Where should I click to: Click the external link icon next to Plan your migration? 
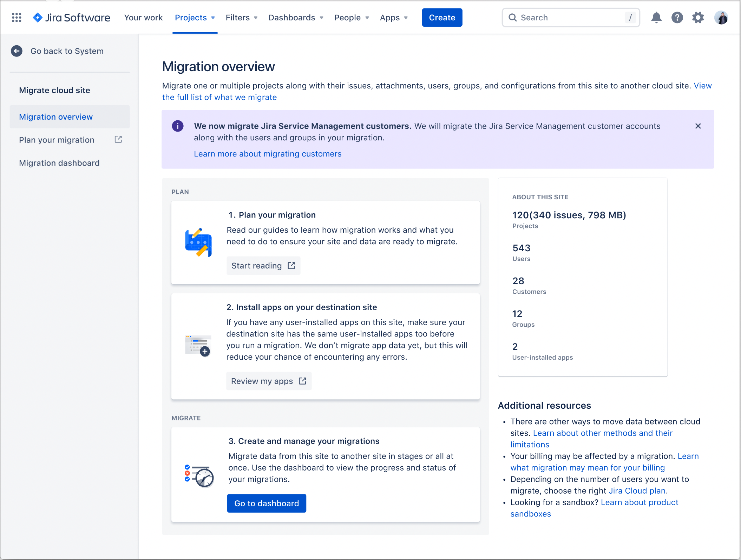coord(118,139)
